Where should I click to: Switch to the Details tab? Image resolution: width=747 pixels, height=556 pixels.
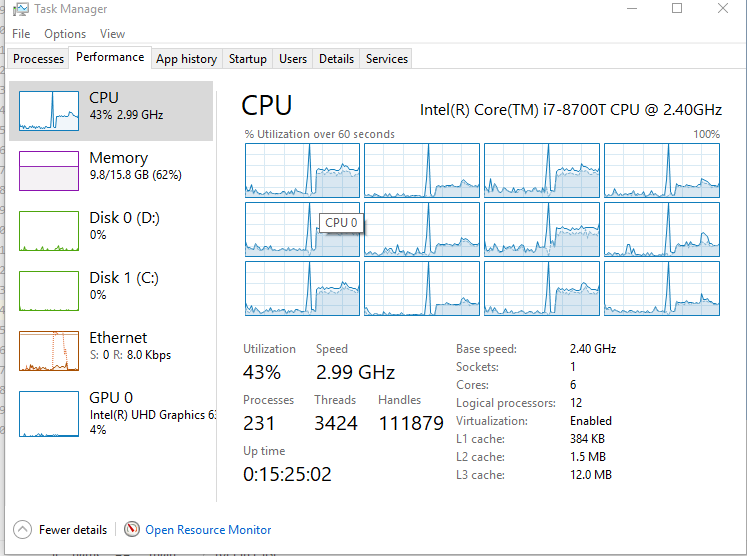(x=336, y=59)
